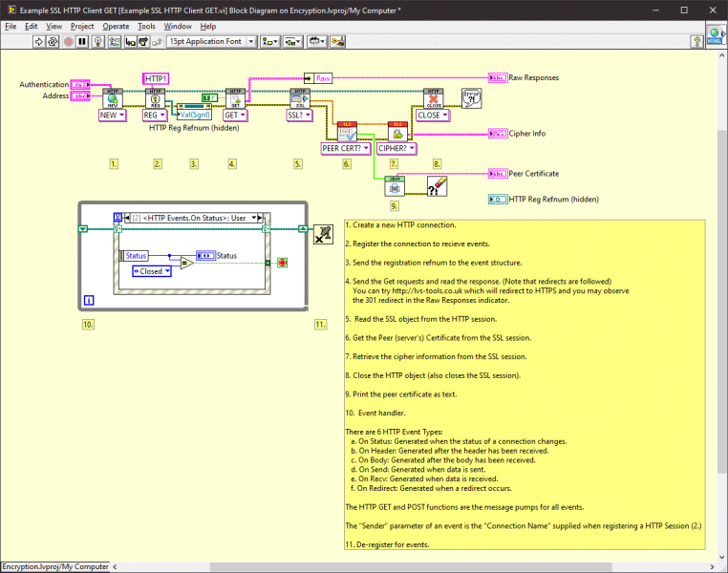The image size is (728, 573).
Task: Click the Clean Up Diagram broom icon
Action: coord(338,42)
